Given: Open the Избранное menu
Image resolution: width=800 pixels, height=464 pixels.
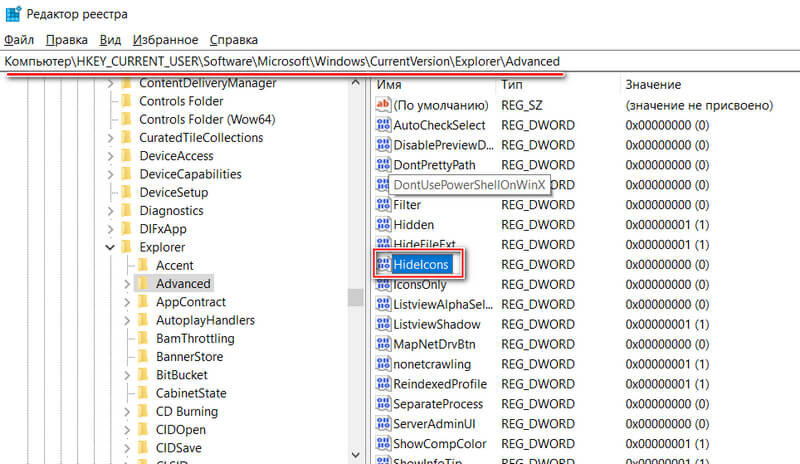Looking at the screenshot, I should click(x=165, y=40).
